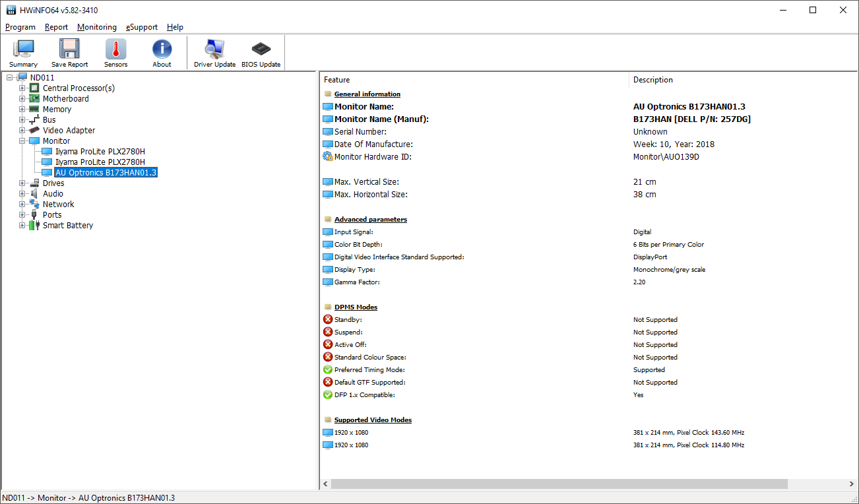This screenshot has height=504, width=859.
Task: Open the Monitoring menu
Action: 97,27
